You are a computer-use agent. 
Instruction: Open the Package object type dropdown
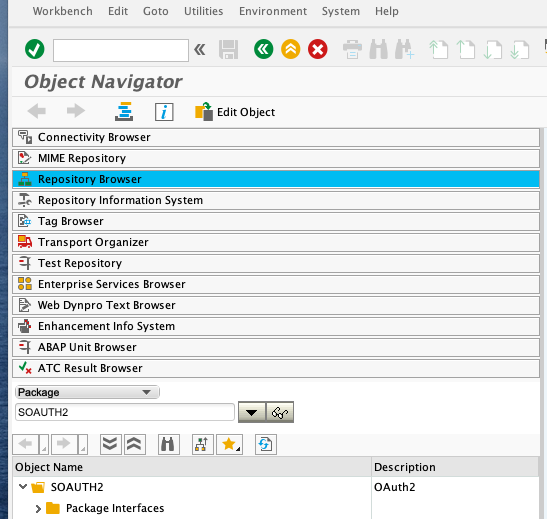tap(87, 392)
